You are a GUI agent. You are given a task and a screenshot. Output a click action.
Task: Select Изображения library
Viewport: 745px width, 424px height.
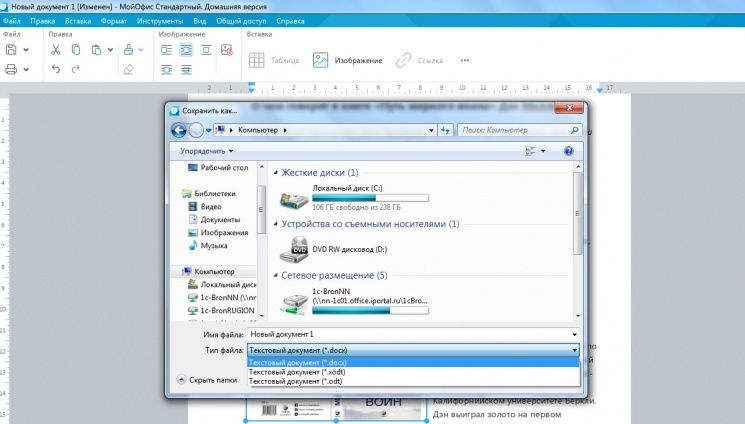point(218,232)
